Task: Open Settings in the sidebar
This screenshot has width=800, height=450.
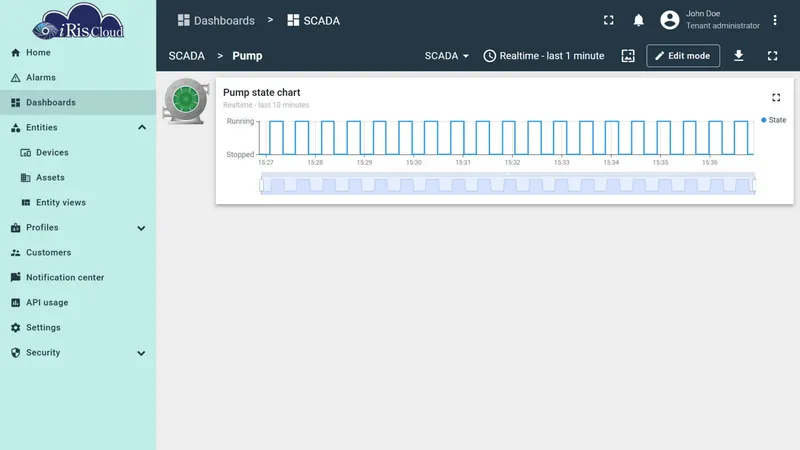Action: point(78,328)
